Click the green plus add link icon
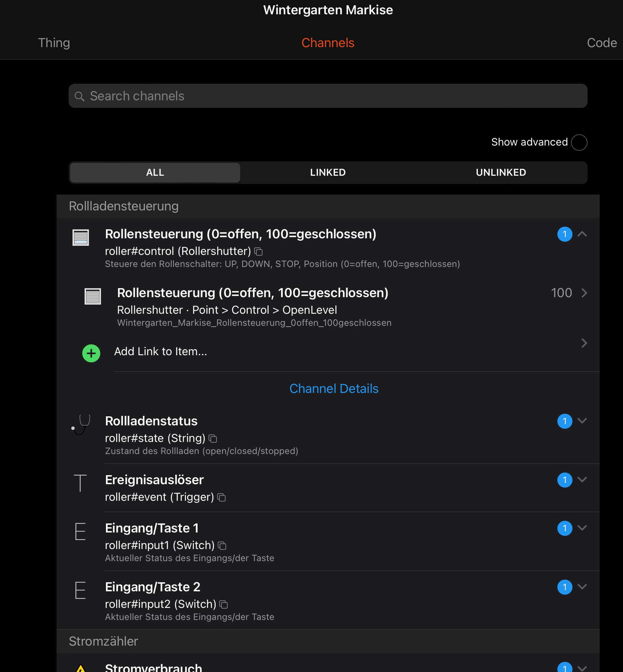Screen dimensions: 623x672 pyautogui.click(x=91, y=353)
